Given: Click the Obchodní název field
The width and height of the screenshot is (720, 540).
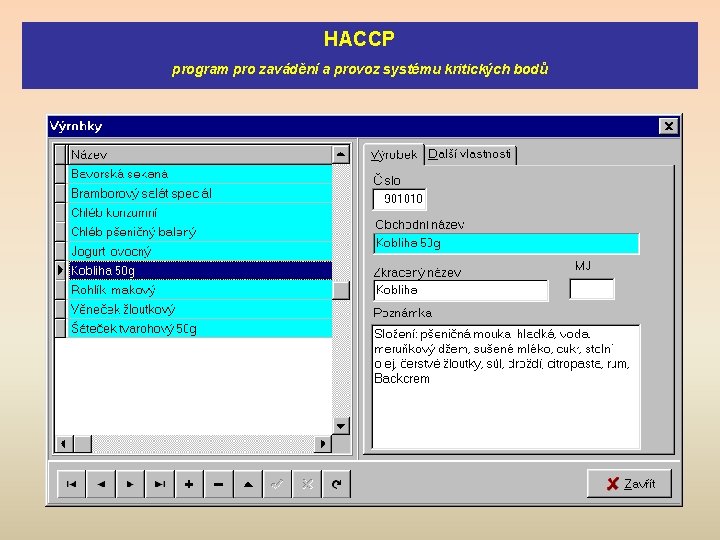Looking at the screenshot, I should point(506,243).
